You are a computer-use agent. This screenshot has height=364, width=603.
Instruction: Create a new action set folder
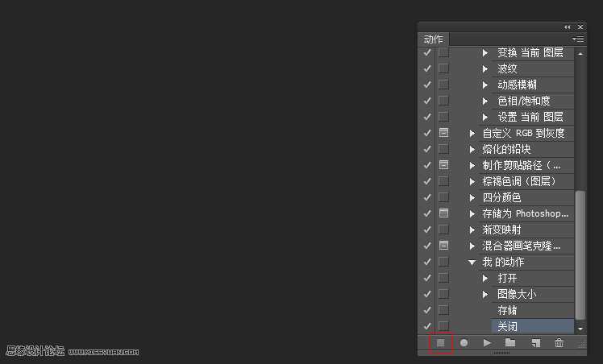tap(510, 343)
